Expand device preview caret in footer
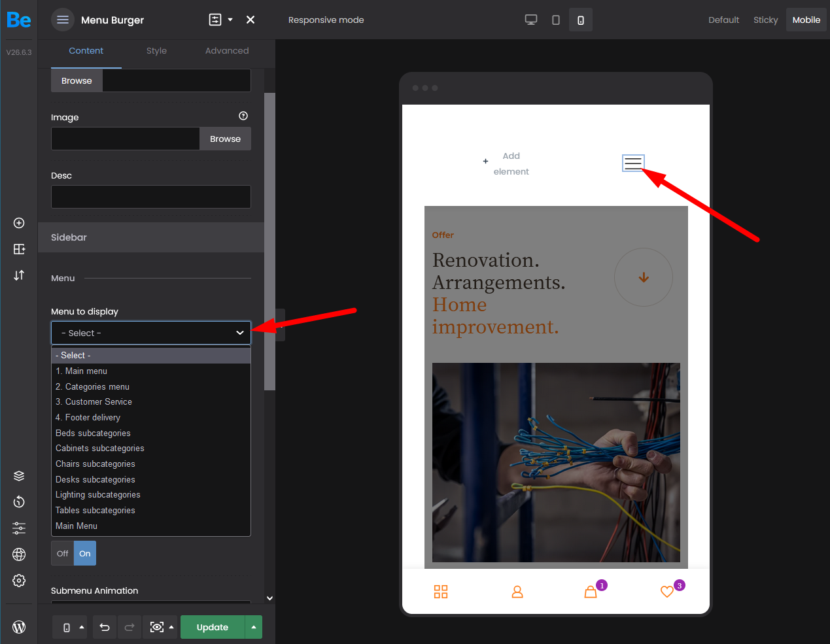 [82, 627]
